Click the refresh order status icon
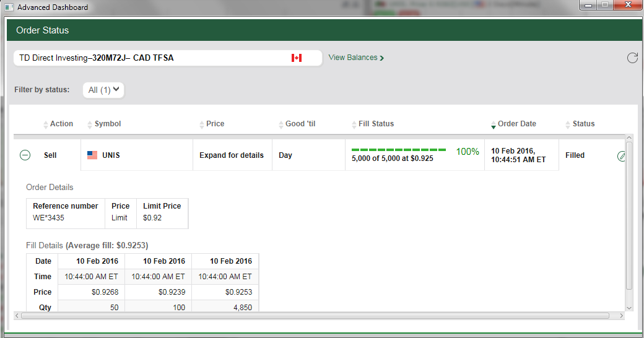 [632, 58]
